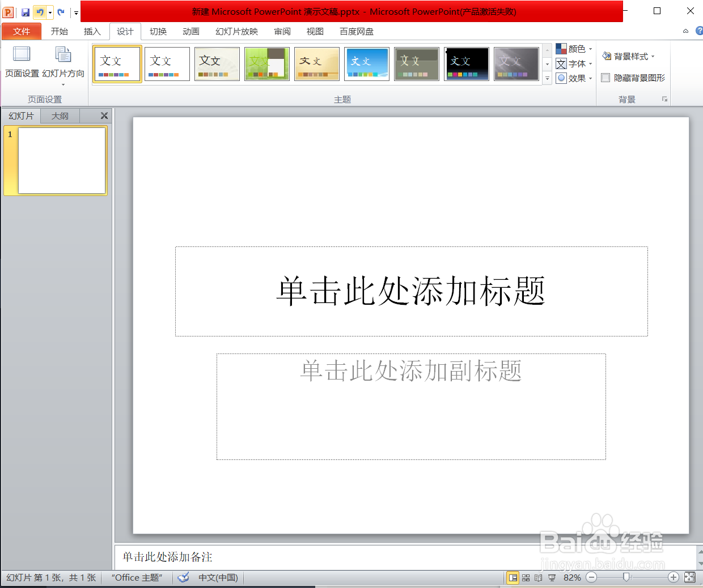This screenshot has height=588, width=703.
Task: Select the black theme in Themes gallery
Action: [466, 63]
